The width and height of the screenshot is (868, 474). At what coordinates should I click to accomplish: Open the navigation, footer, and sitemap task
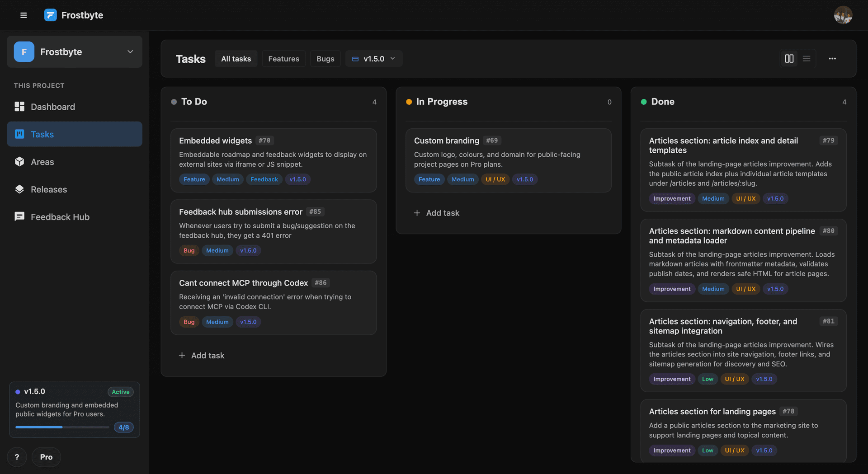[x=743, y=351]
